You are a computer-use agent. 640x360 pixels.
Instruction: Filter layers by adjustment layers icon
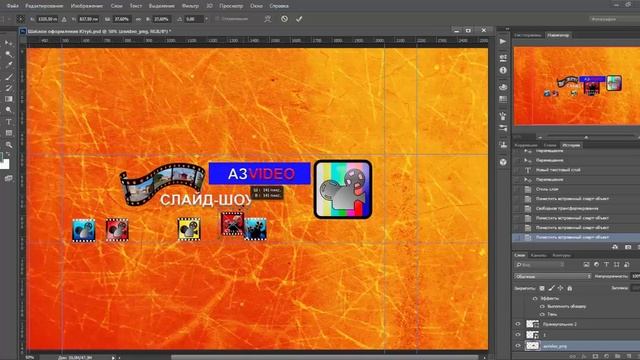(x=596, y=265)
